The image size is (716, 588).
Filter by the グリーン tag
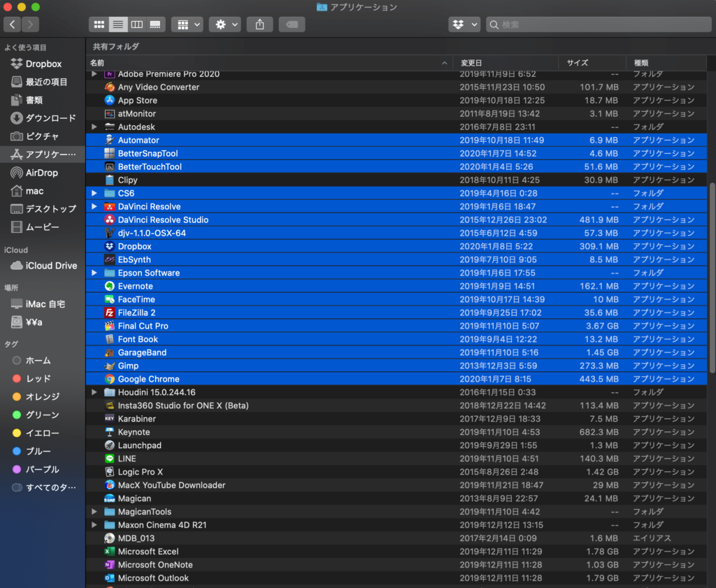[x=43, y=415]
